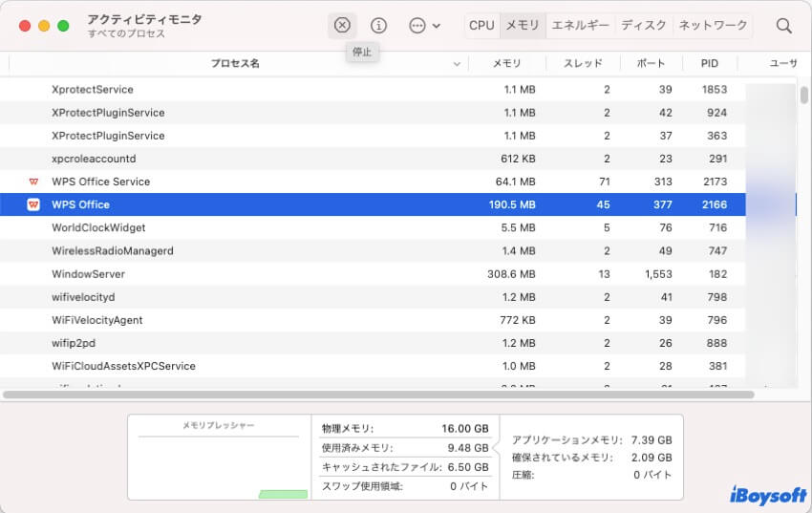The height and width of the screenshot is (513, 812).
Task: Sort by the スレッド column header
Action: coord(583,64)
